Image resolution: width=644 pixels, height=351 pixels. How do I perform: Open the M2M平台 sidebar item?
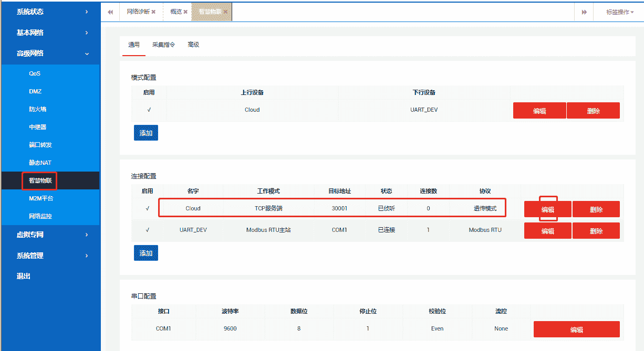pyautogui.click(x=41, y=198)
